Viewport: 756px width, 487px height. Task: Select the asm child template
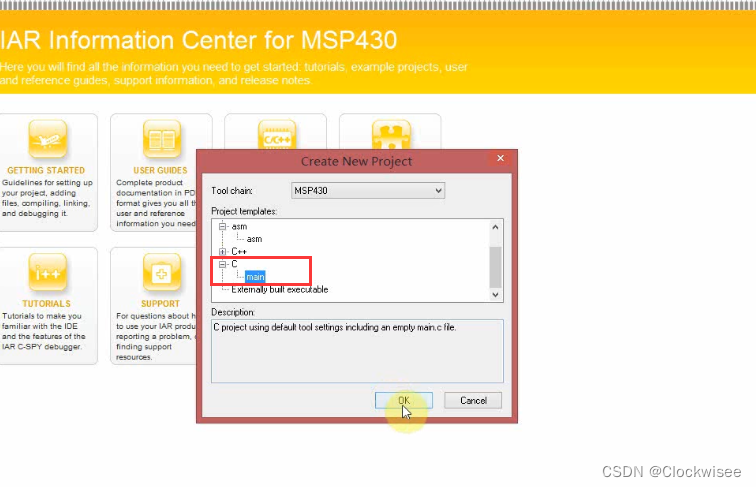254,239
